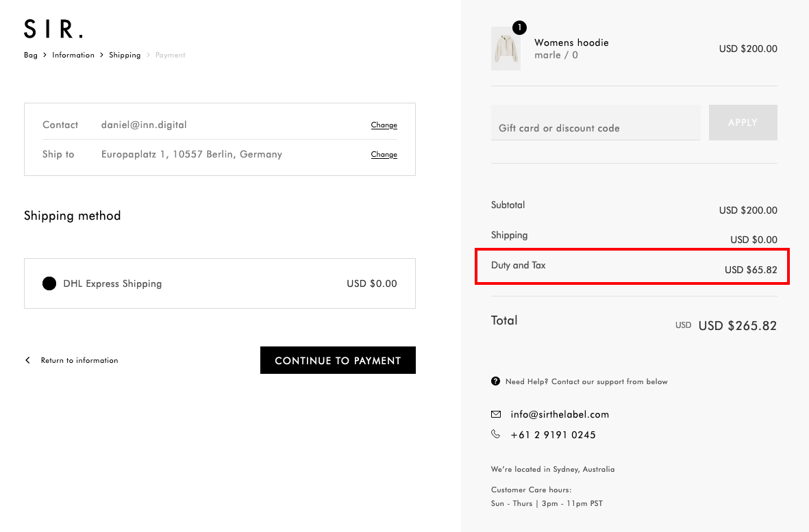Viewport: 809px width, 532px height.
Task: Change the contact email address
Action: point(384,125)
